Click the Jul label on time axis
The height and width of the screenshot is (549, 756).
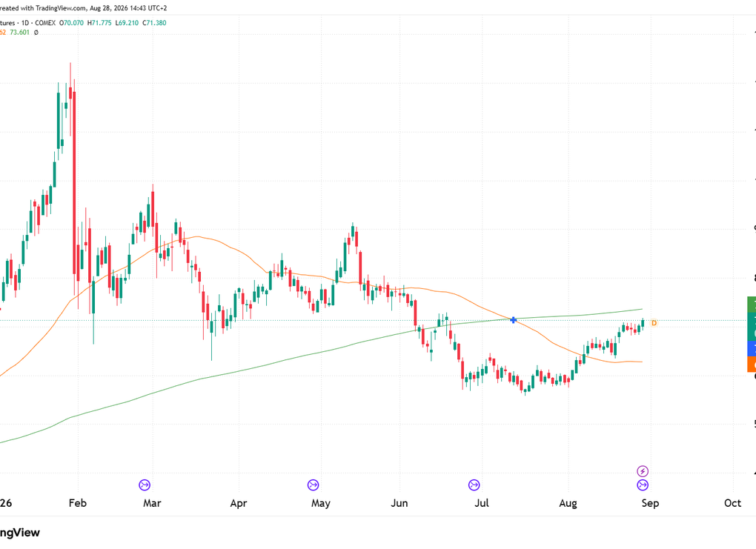[x=482, y=503]
